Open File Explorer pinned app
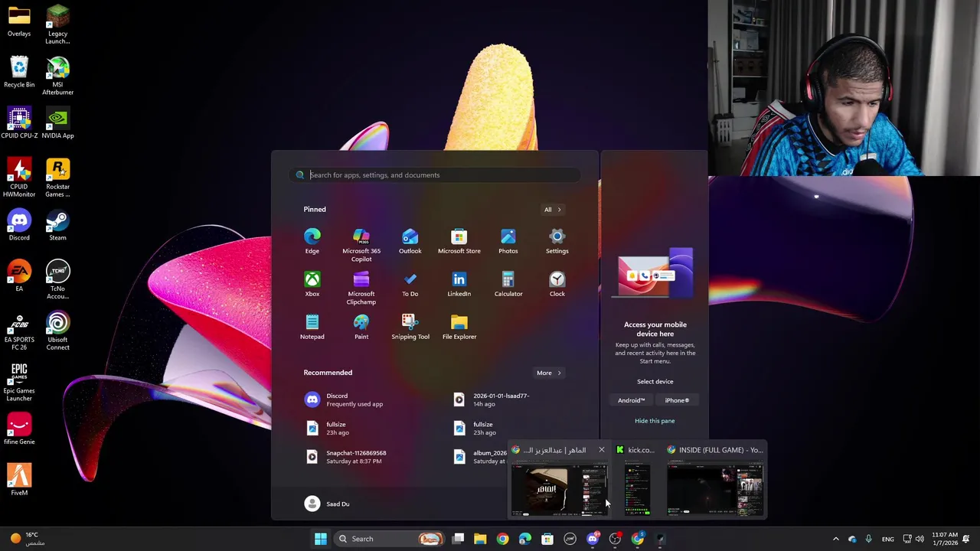This screenshot has height=551, width=980. pyautogui.click(x=459, y=327)
